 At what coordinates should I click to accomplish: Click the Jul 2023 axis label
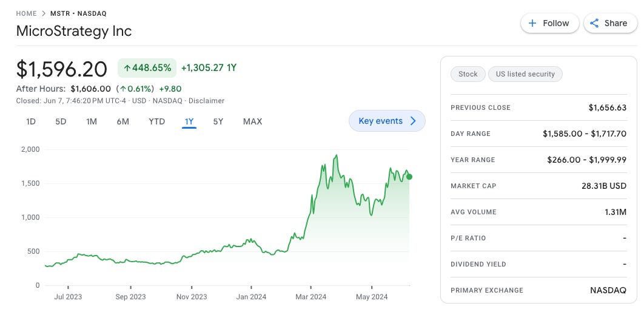coord(68,297)
